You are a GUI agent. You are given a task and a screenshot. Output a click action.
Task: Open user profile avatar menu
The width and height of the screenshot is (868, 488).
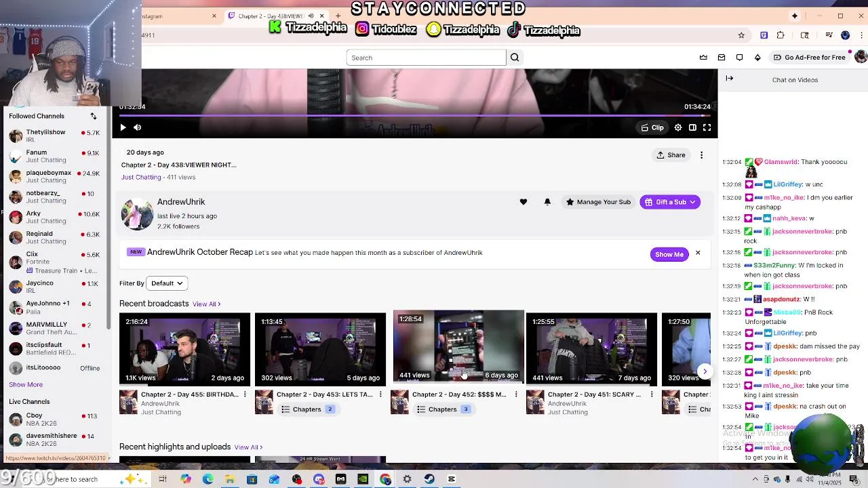click(861, 58)
